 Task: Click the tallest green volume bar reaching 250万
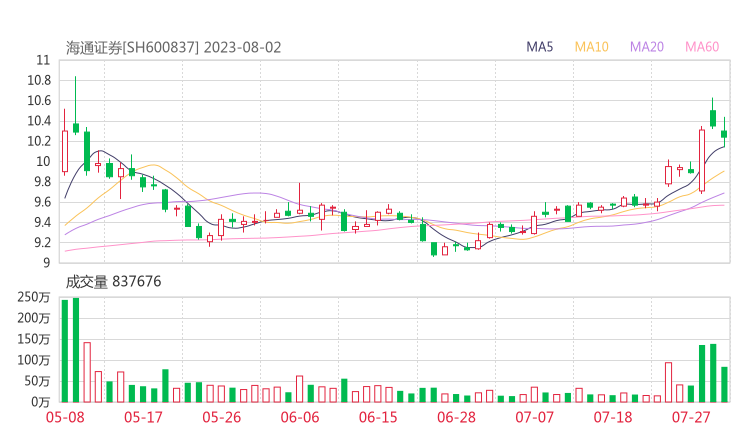click(76, 350)
